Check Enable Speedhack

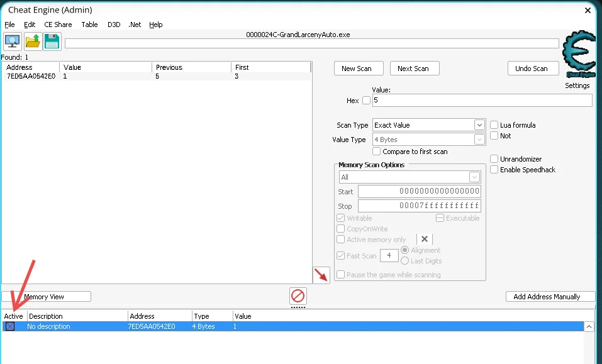pyautogui.click(x=494, y=170)
